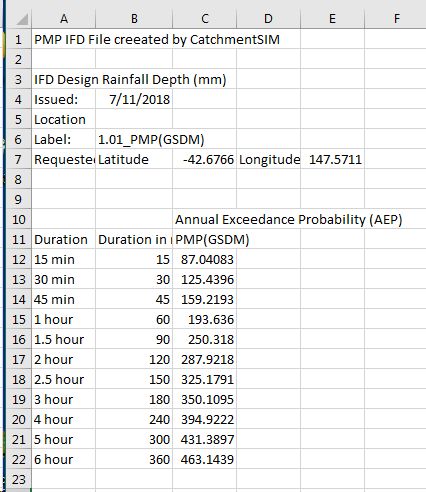
Task: Click the value 325.1791
Action: (205, 379)
